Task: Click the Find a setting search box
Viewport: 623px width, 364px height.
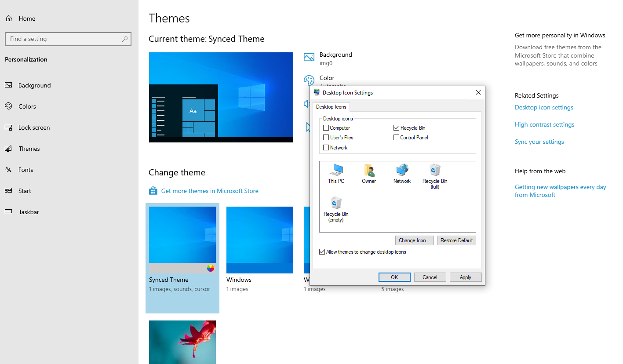Action: tap(68, 39)
